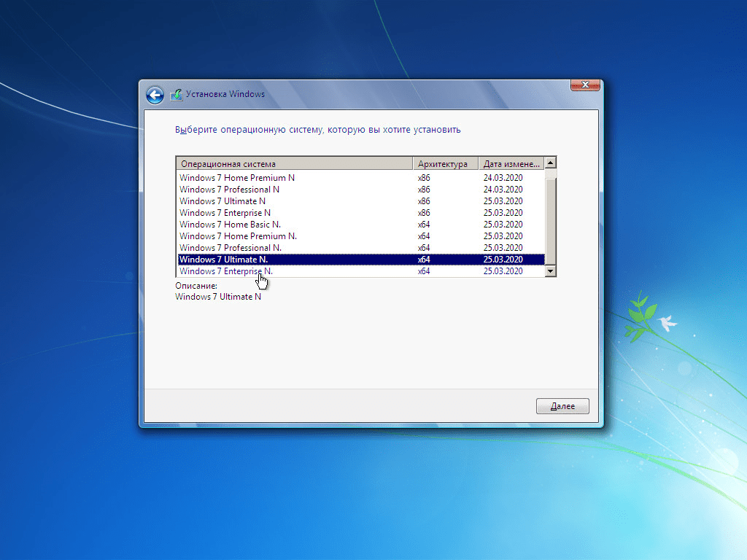Select Windows 7 Professional N. x64 row
Image resolution: width=747 pixels, height=560 pixels.
pyautogui.click(x=360, y=248)
